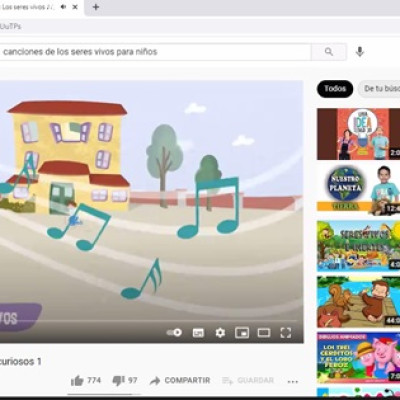The image size is (400, 400).
Task: Switch to theater mode view
Action: pyautogui.click(x=264, y=332)
